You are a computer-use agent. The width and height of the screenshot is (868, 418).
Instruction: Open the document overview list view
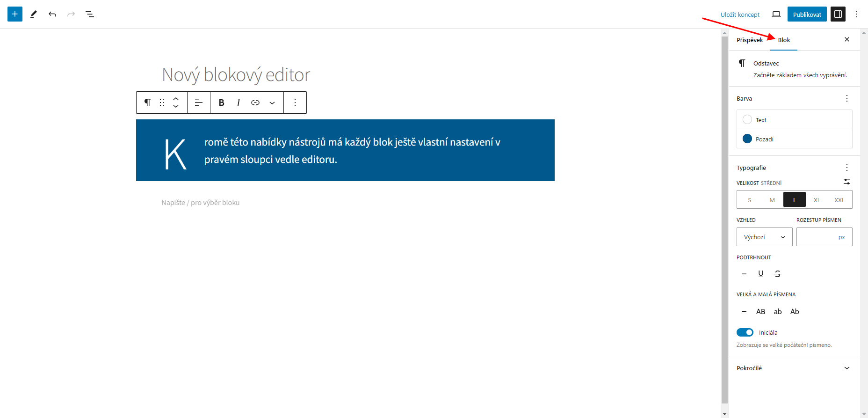point(90,14)
